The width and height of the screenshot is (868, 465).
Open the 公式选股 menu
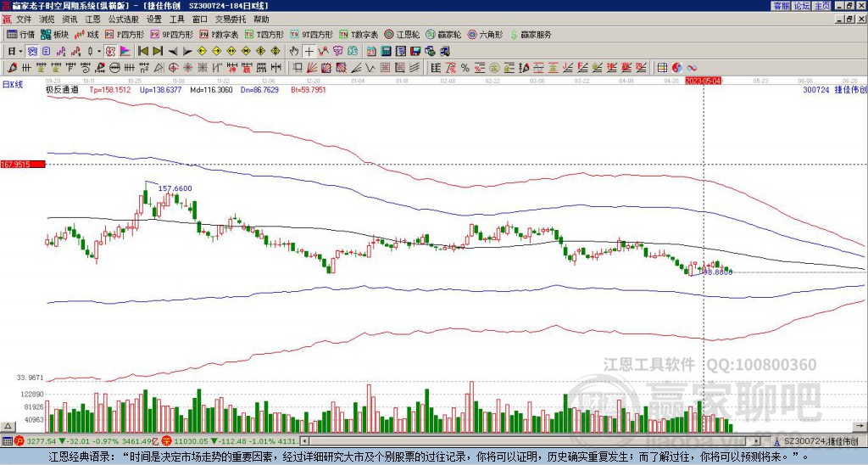point(124,20)
